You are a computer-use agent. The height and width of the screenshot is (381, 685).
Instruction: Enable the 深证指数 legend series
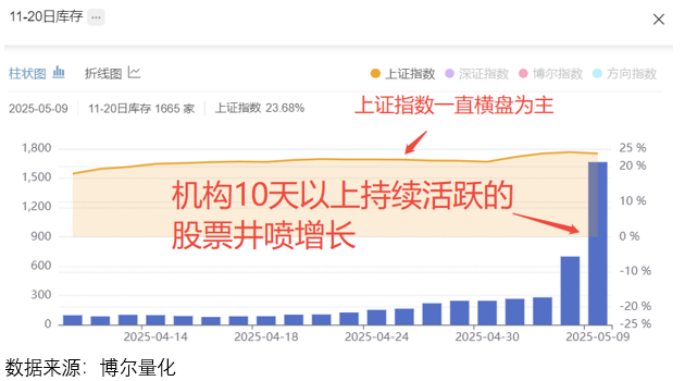477,74
